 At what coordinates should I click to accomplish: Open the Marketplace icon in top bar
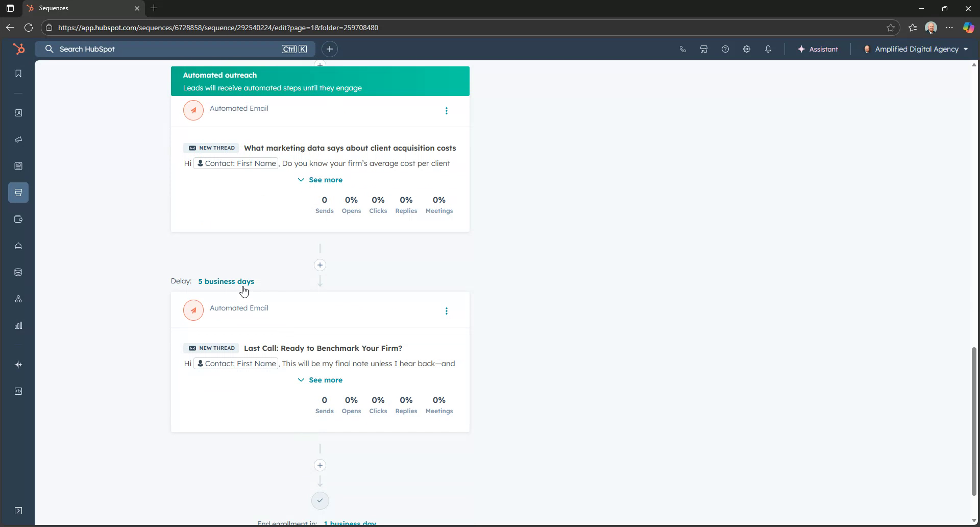(704, 49)
